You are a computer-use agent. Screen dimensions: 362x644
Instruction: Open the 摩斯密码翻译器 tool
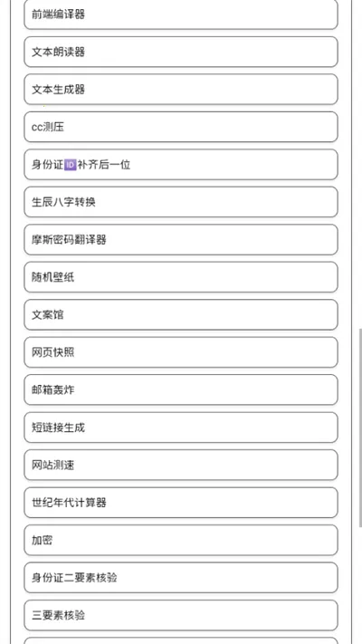pyautogui.click(x=181, y=240)
